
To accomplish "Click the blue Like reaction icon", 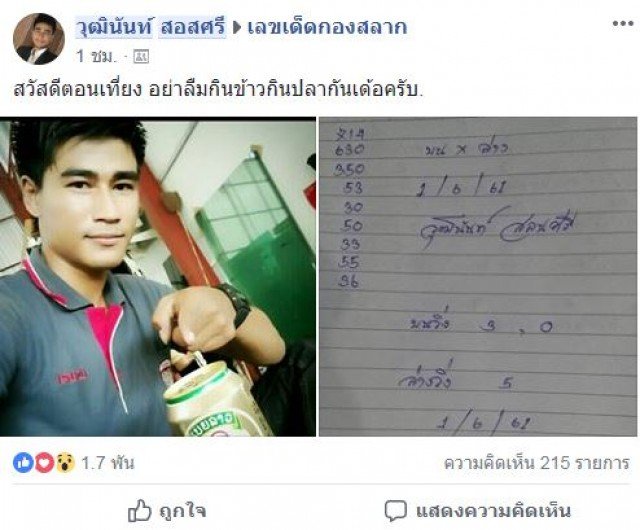I will (x=23, y=463).
